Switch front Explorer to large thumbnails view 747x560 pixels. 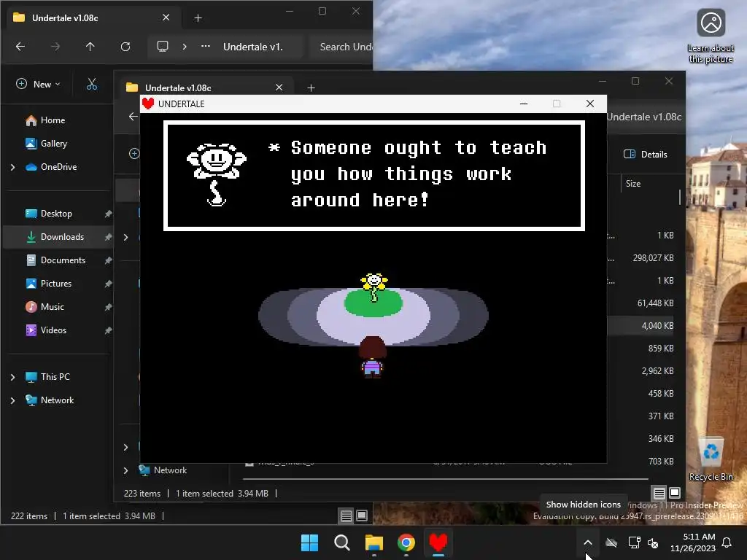point(675,493)
